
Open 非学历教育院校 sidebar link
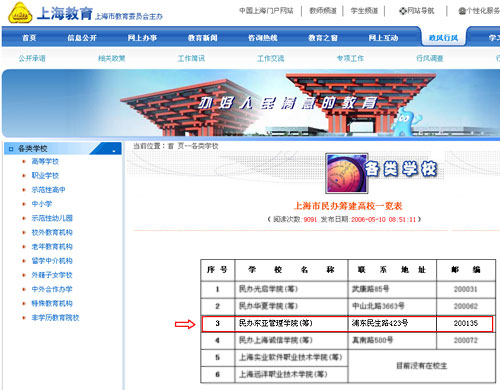(x=55, y=318)
